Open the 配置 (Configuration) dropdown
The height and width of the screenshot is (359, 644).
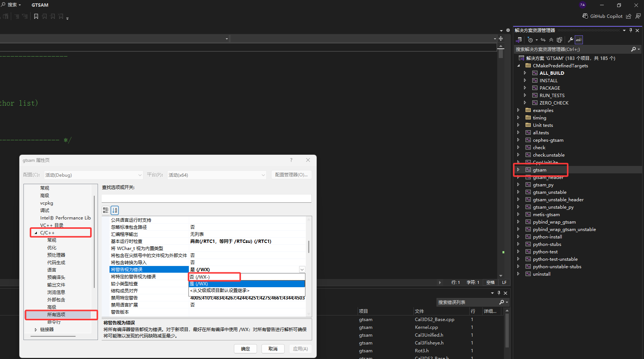click(x=93, y=175)
